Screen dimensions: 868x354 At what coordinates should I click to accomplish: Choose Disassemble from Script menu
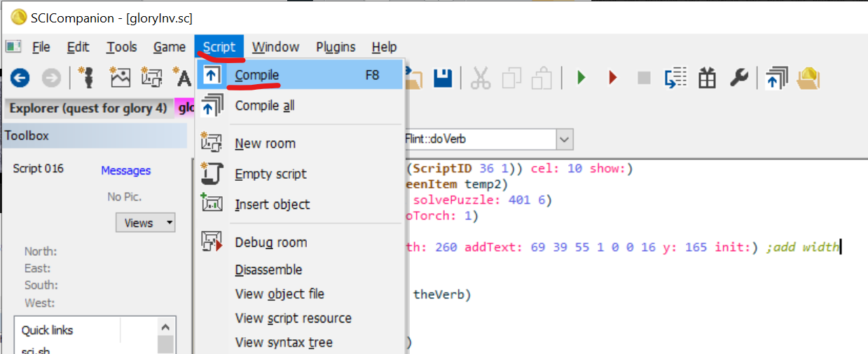pyautogui.click(x=300, y=269)
